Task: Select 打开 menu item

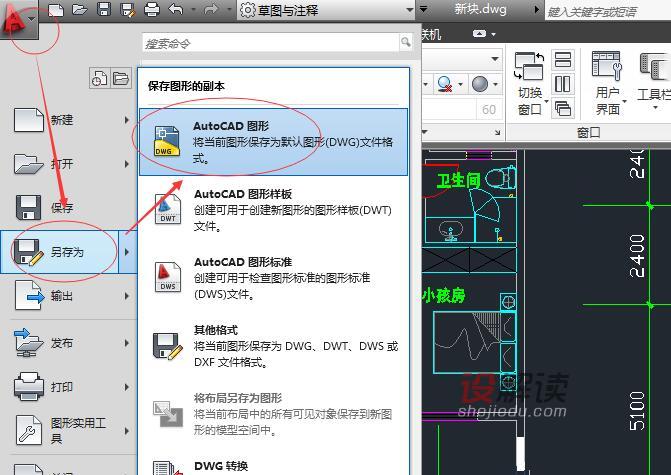Action: [68, 164]
